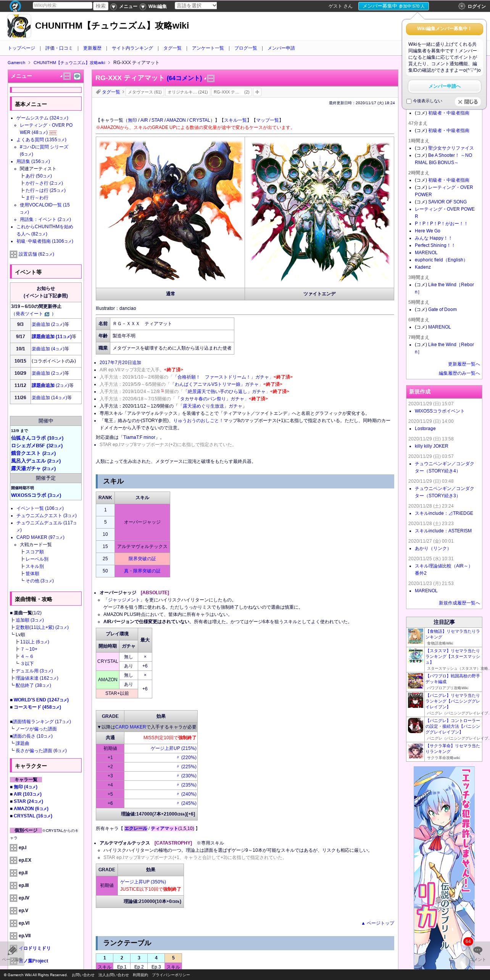Open the オーバージャッジ skill cell link

pos(142,522)
